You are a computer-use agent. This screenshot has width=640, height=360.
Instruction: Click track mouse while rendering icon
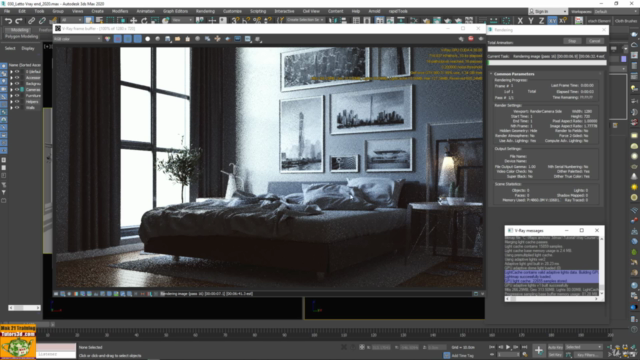pos(218,39)
